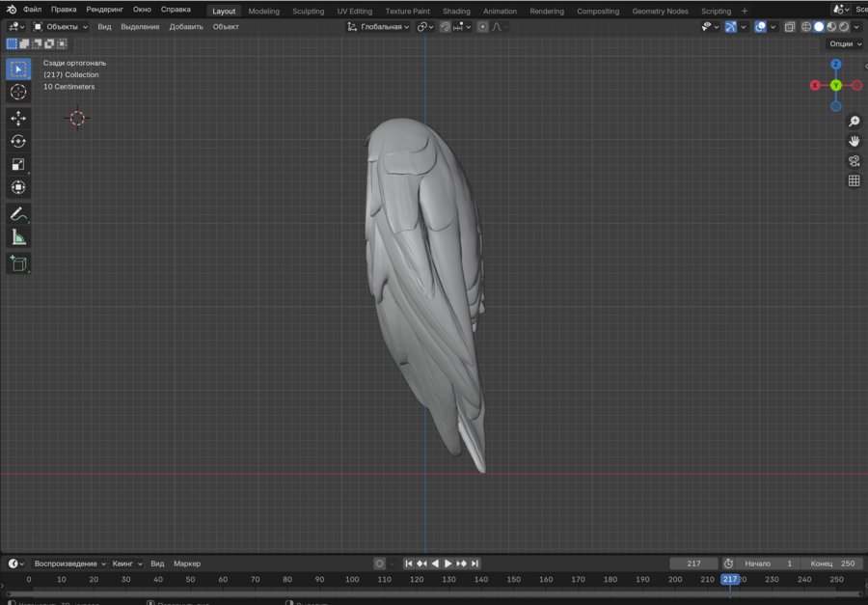
Task: Select the Annotate pencil tool
Action: tap(18, 214)
